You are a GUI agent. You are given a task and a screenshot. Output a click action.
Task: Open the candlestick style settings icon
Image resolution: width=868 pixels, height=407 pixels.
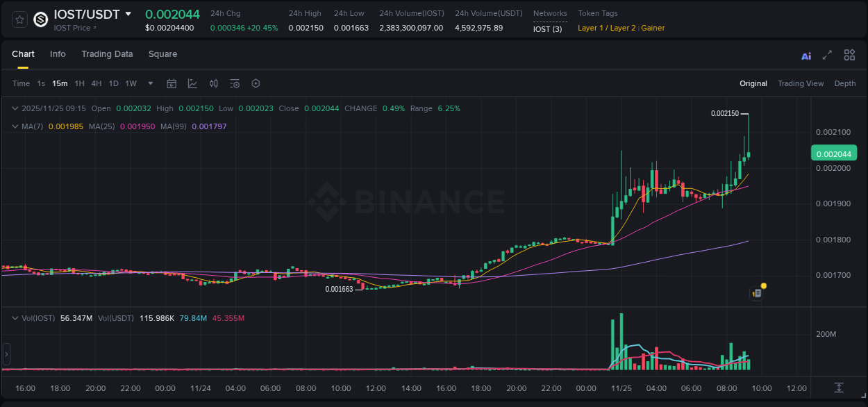point(213,83)
